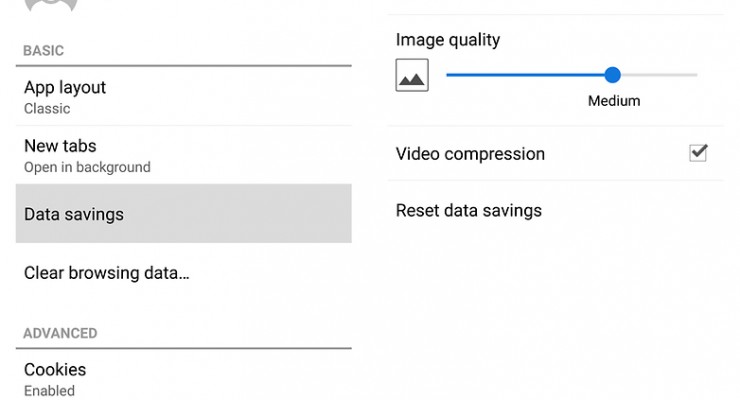Choose Clear browsing data… option
The width and height of the screenshot is (740, 400).
(x=107, y=272)
